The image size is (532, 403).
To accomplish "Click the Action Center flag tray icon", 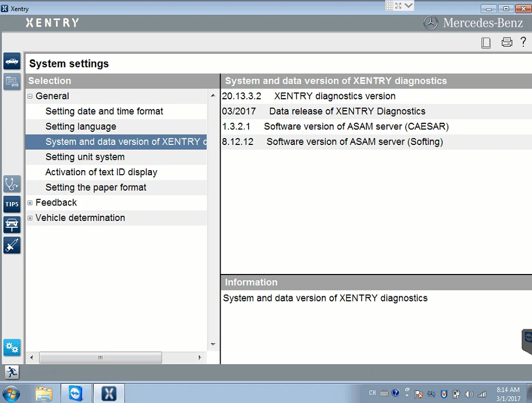I will pos(419,394).
